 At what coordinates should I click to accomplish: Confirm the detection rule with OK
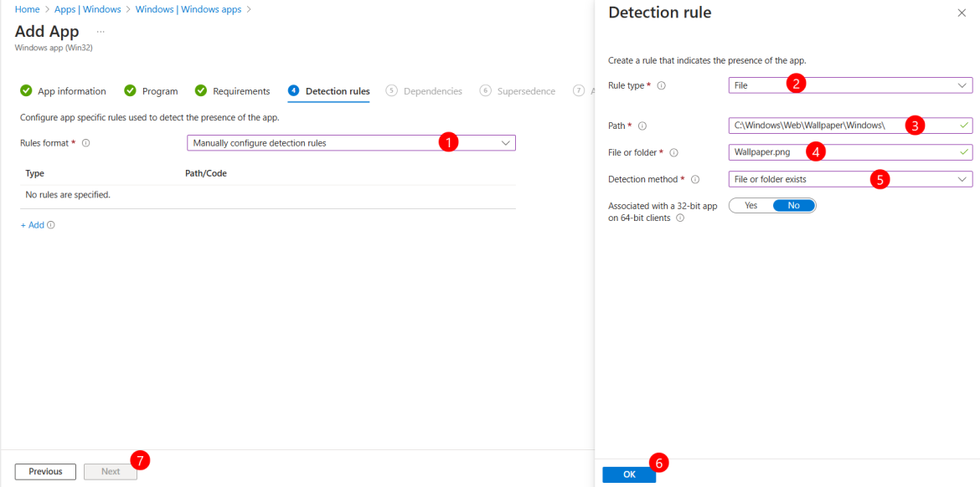point(629,474)
